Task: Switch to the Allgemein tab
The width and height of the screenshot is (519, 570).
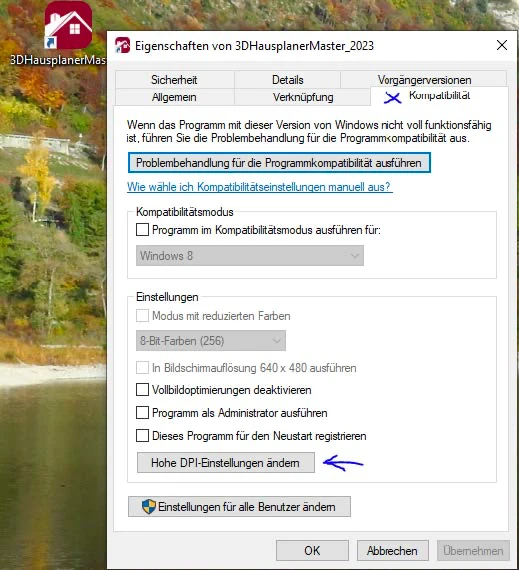Action: [x=174, y=97]
